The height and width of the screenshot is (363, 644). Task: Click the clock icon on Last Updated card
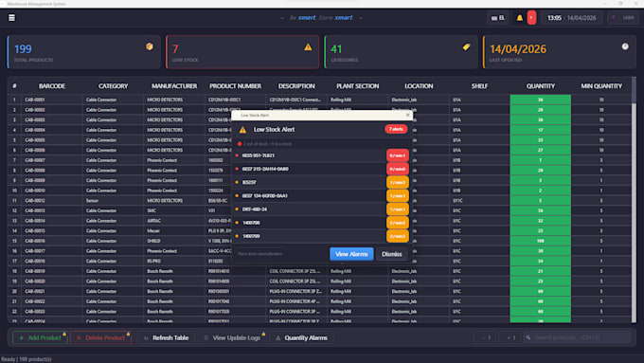pos(625,46)
